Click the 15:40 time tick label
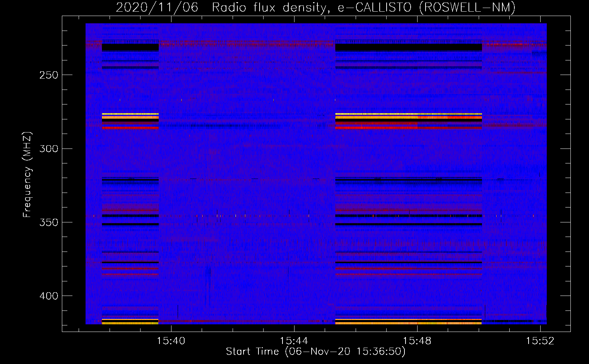Image resolution: width=589 pixels, height=364 pixels. (x=171, y=341)
